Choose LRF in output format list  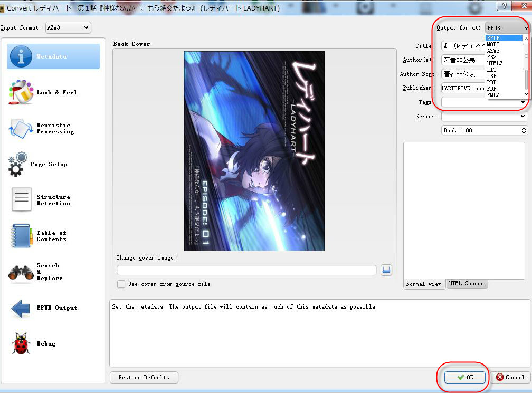click(x=504, y=76)
